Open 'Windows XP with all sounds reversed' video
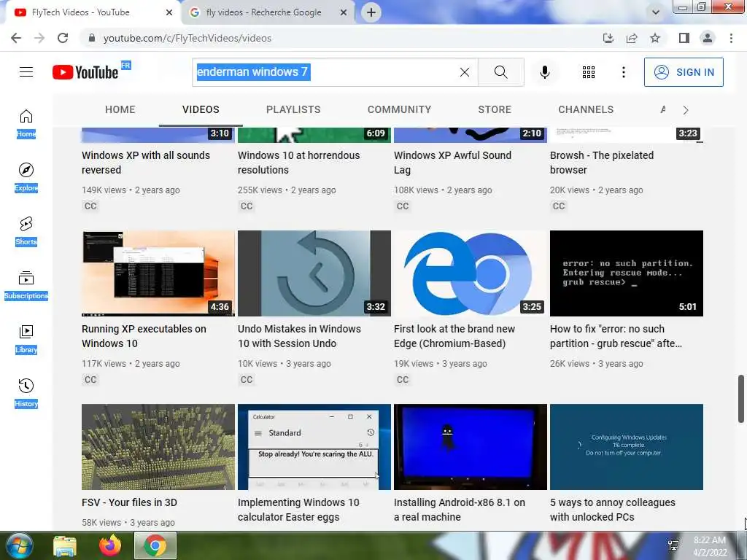 coord(146,163)
